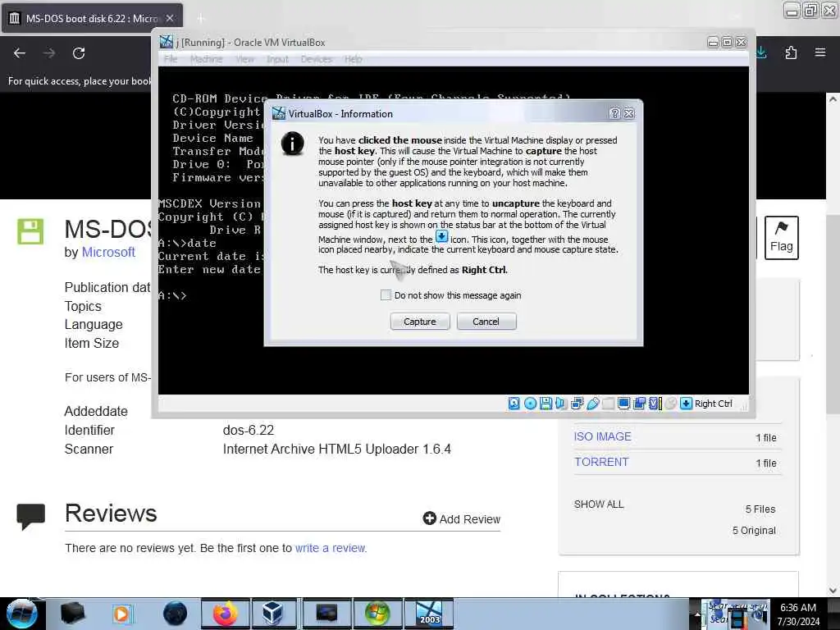840x630 pixels.
Task: Open the media player taskbar icon
Action: click(x=121, y=614)
